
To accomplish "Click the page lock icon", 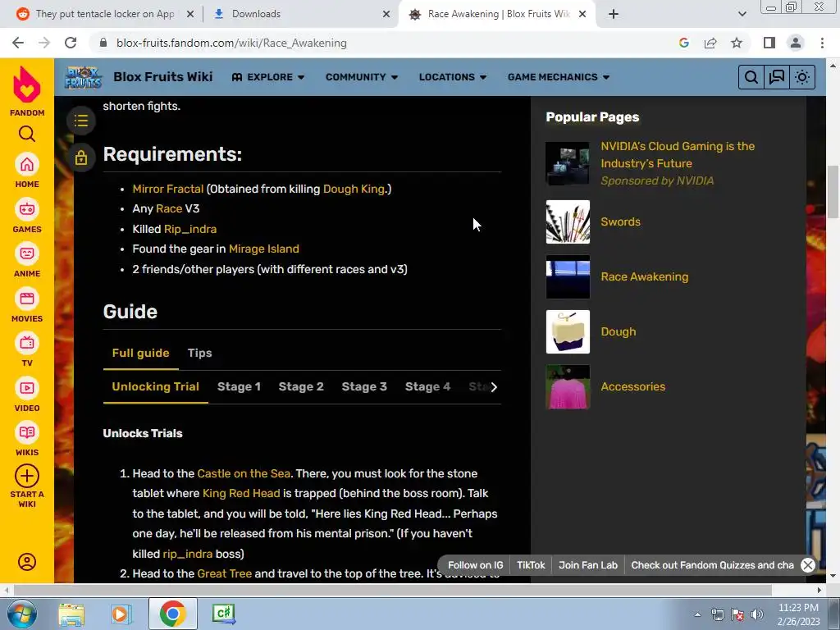I will [81, 157].
